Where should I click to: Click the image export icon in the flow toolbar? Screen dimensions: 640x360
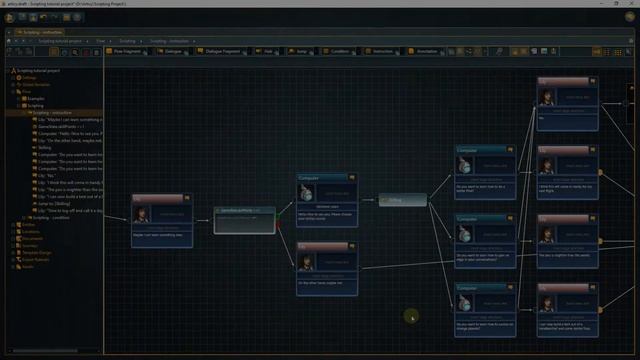tap(544, 51)
